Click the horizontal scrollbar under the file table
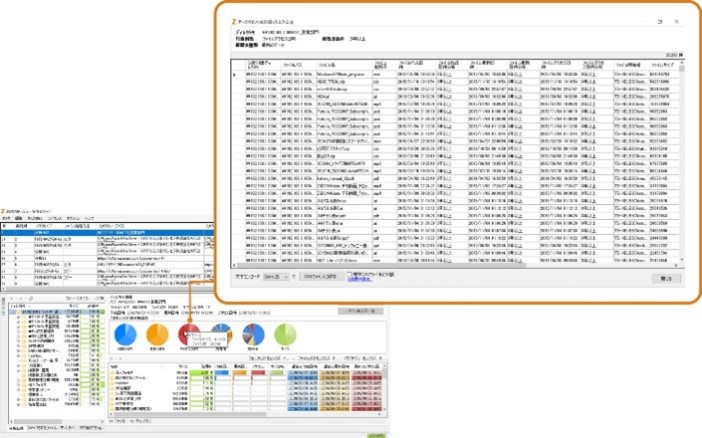Image resolution: width=702 pixels, height=438 pixels. tap(450, 262)
